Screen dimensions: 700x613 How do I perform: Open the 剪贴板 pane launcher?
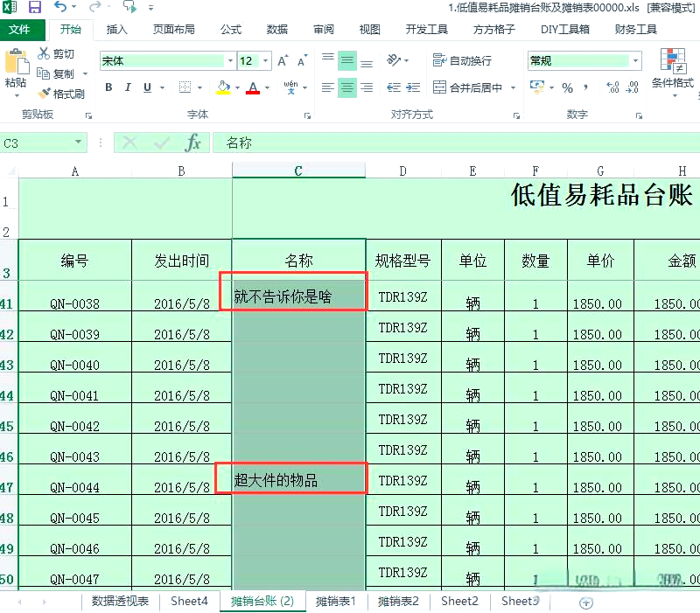click(x=88, y=115)
